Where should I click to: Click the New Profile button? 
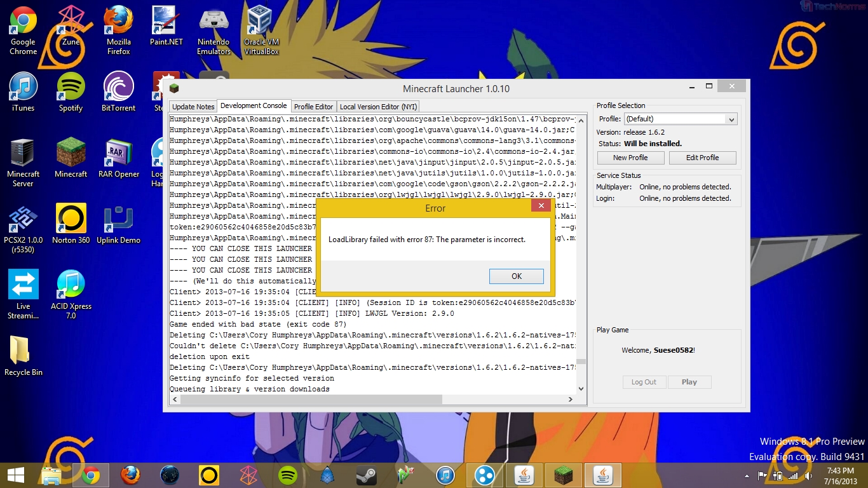point(630,158)
